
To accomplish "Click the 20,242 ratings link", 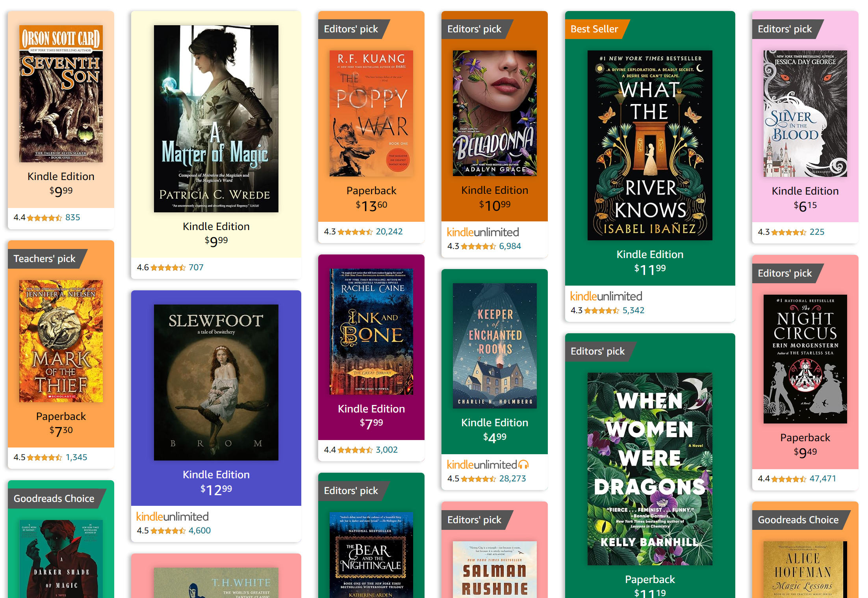I will point(389,232).
